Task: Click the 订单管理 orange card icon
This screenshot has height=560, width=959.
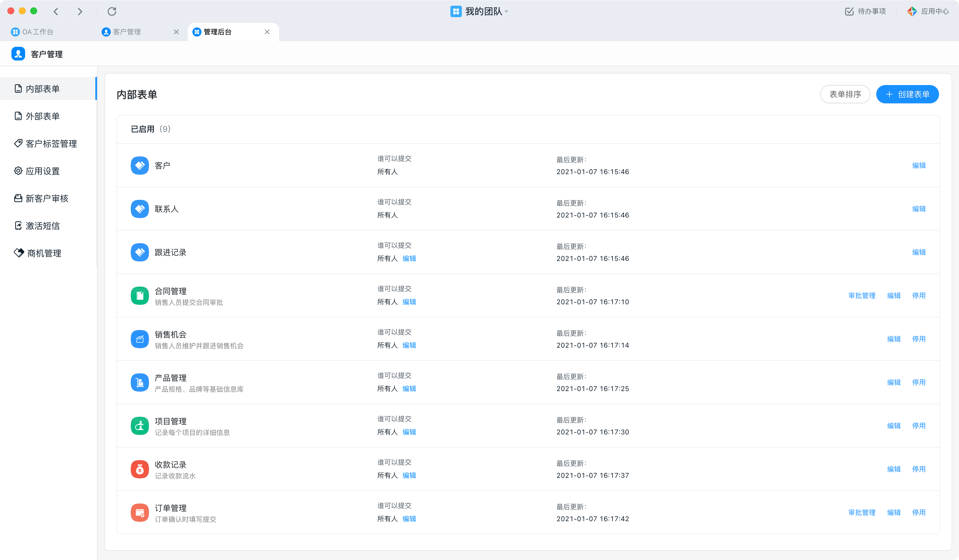Action: tap(140, 512)
